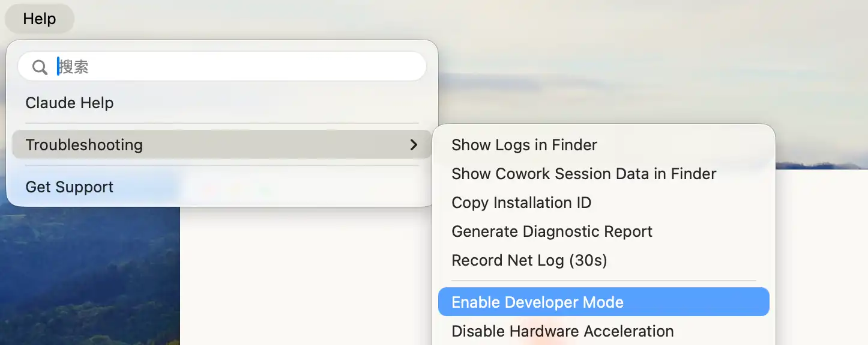Run Generate Diagnostic Report
Screen dimensions: 868x345
click(552, 231)
